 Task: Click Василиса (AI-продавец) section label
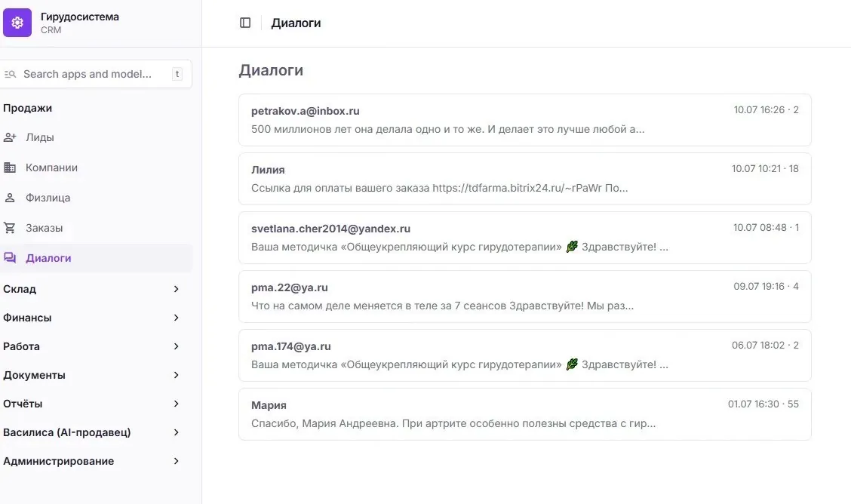(x=66, y=433)
